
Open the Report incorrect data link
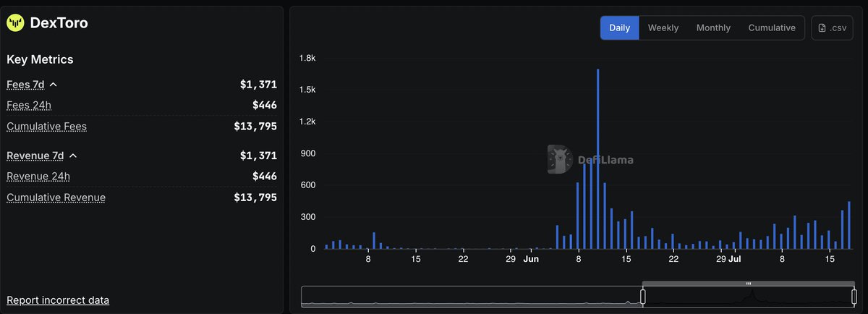(58, 300)
